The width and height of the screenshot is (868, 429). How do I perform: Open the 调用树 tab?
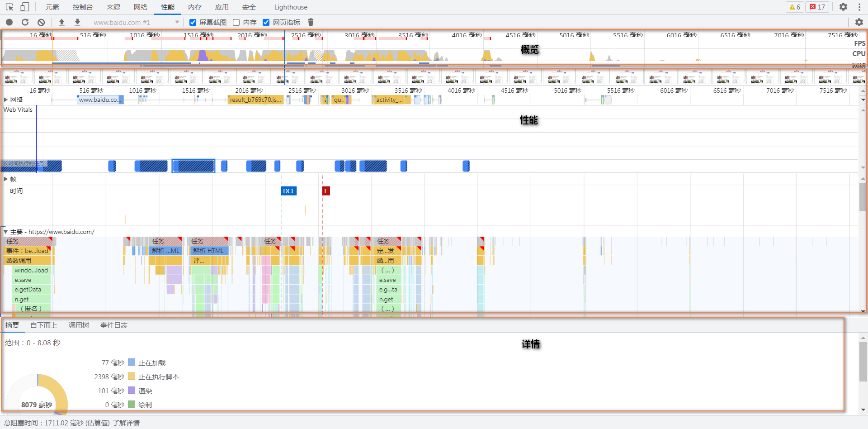pyautogui.click(x=79, y=325)
